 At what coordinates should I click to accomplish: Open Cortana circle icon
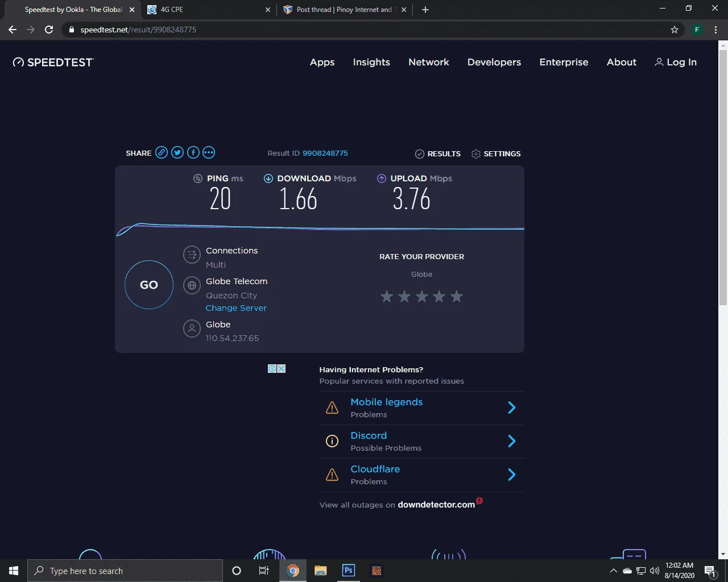click(237, 571)
